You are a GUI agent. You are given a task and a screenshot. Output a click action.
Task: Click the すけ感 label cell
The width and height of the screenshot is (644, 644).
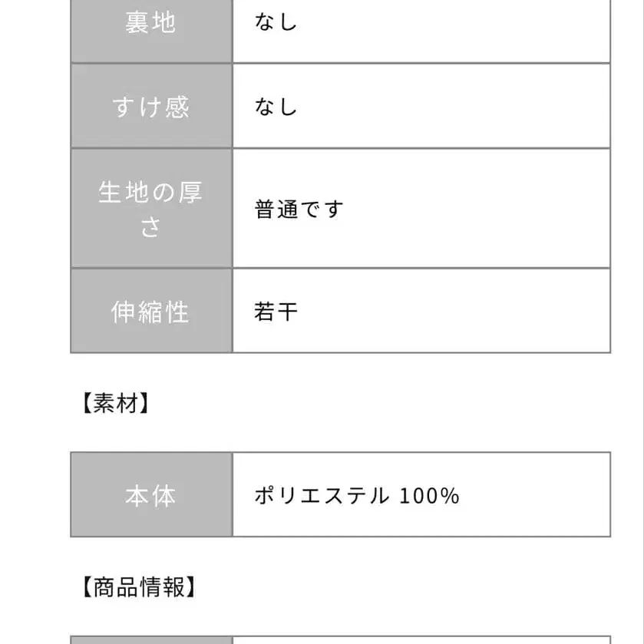[150, 106]
